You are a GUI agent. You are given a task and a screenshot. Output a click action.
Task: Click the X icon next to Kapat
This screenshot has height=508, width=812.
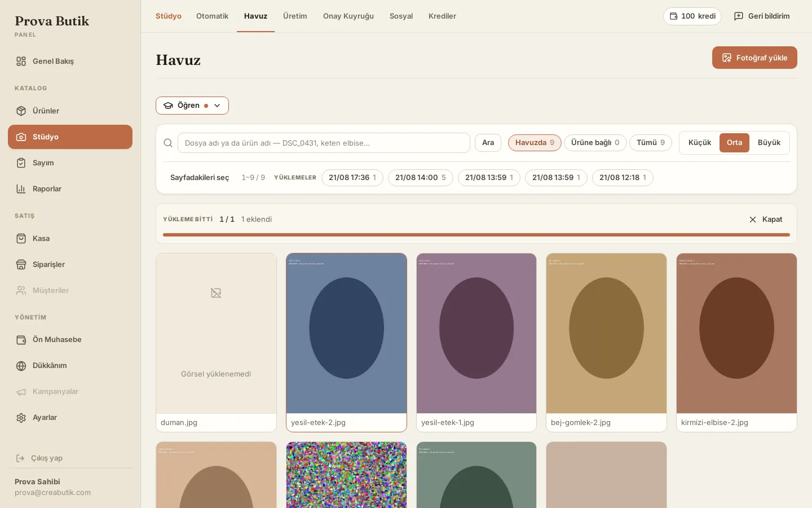(x=753, y=220)
